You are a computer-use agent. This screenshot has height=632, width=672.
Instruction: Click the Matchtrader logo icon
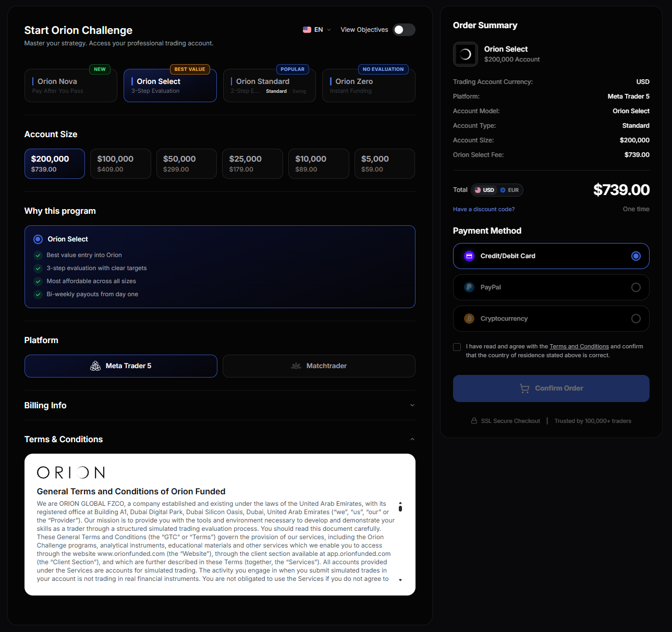[x=296, y=366]
